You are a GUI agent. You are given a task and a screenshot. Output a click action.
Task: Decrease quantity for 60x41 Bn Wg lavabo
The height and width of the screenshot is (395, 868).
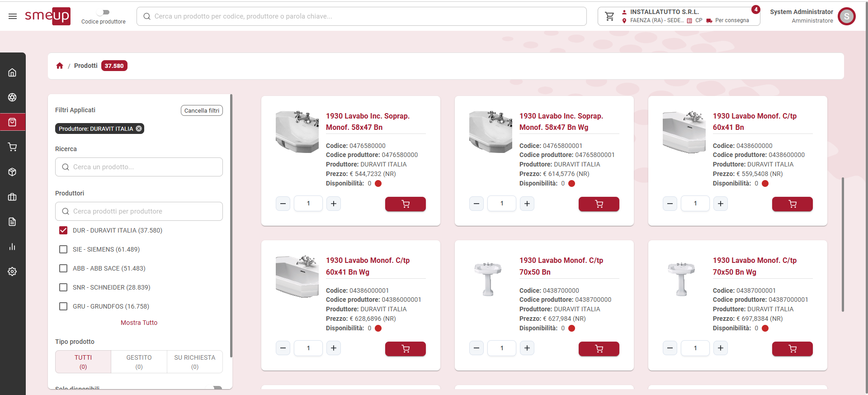pyautogui.click(x=283, y=348)
